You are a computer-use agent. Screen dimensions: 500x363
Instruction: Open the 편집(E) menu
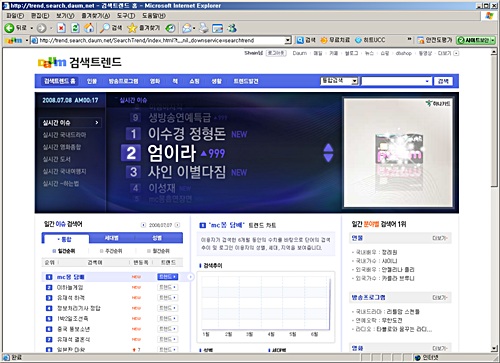[x=40, y=16]
